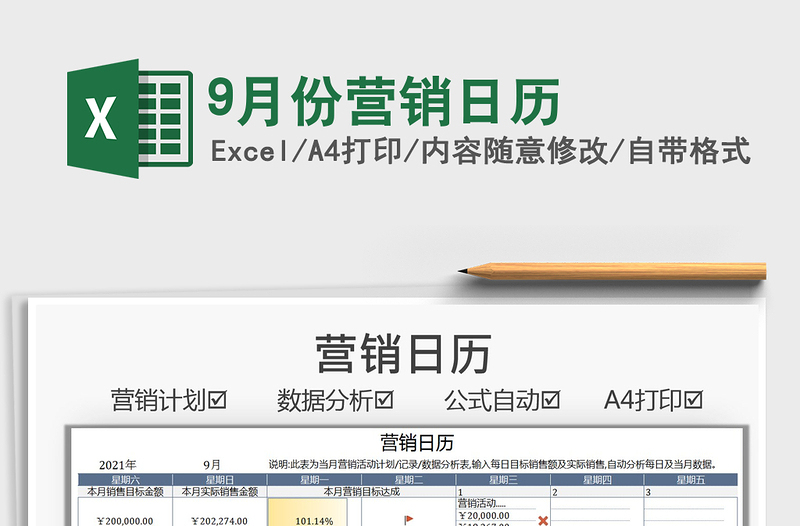Select the 星期二 column header
Image resolution: width=800 pixels, height=526 pixels.
(408, 480)
